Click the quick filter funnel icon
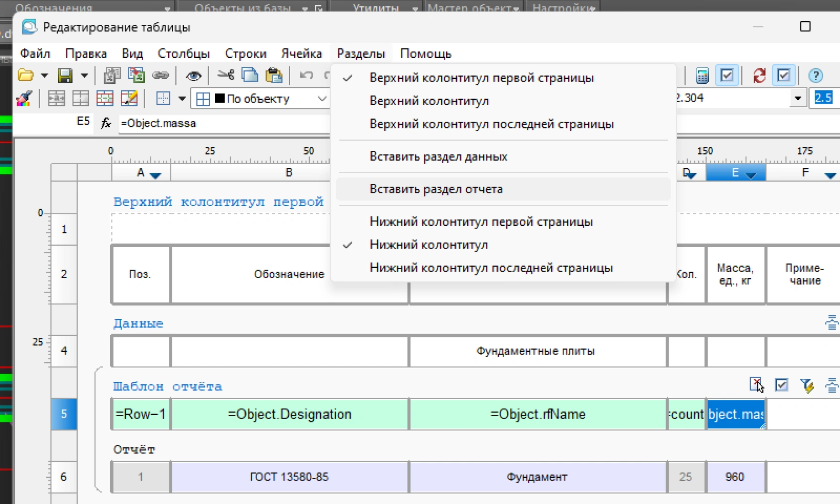Image resolution: width=840 pixels, height=504 pixels. pos(807,385)
